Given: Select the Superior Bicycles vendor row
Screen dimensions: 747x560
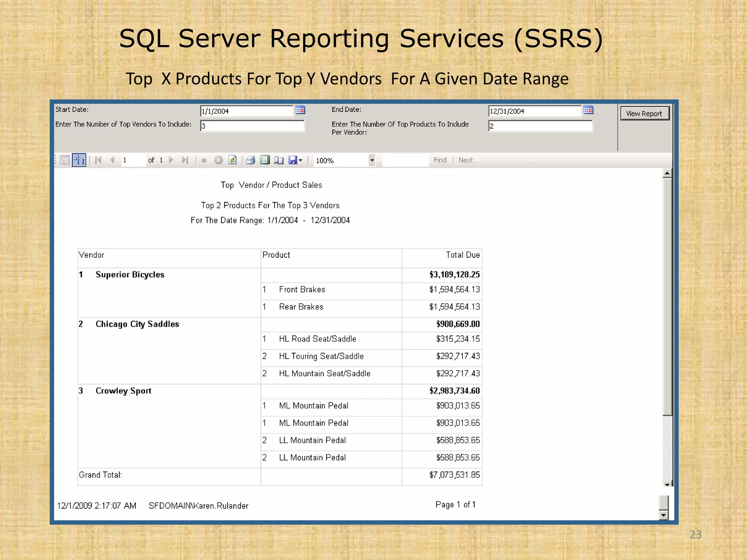Looking at the screenshot, I should pyautogui.click(x=130, y=275).
